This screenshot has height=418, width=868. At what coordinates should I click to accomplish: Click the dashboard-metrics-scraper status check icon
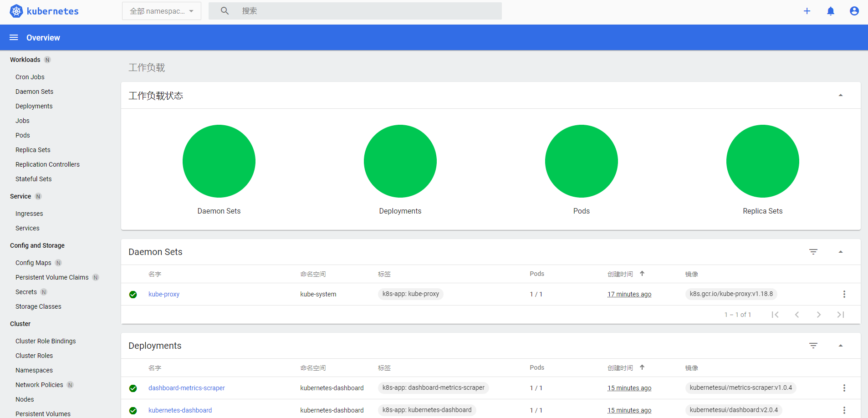click(133, 388)
